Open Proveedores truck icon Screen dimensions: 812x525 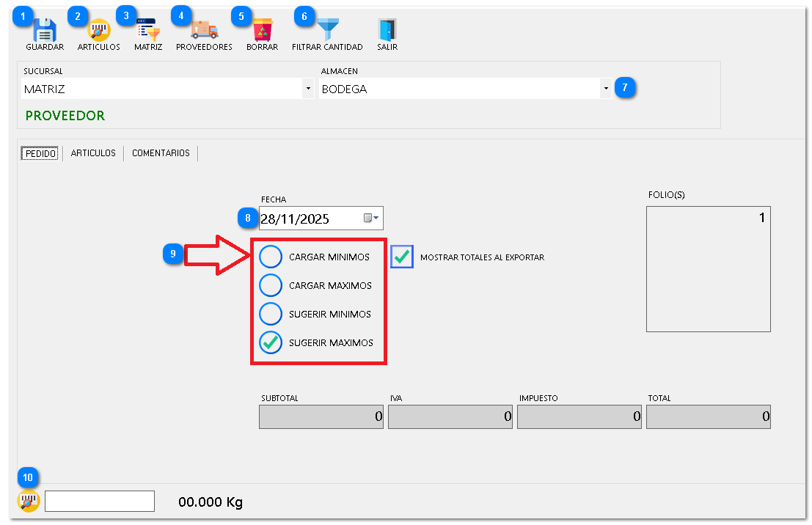[x=204, y=31]
